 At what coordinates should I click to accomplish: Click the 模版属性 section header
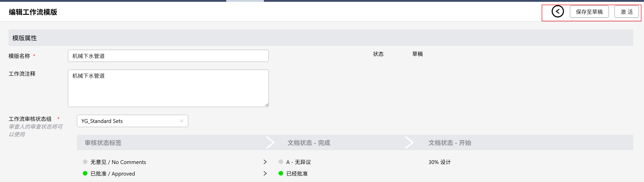[25, 38]
